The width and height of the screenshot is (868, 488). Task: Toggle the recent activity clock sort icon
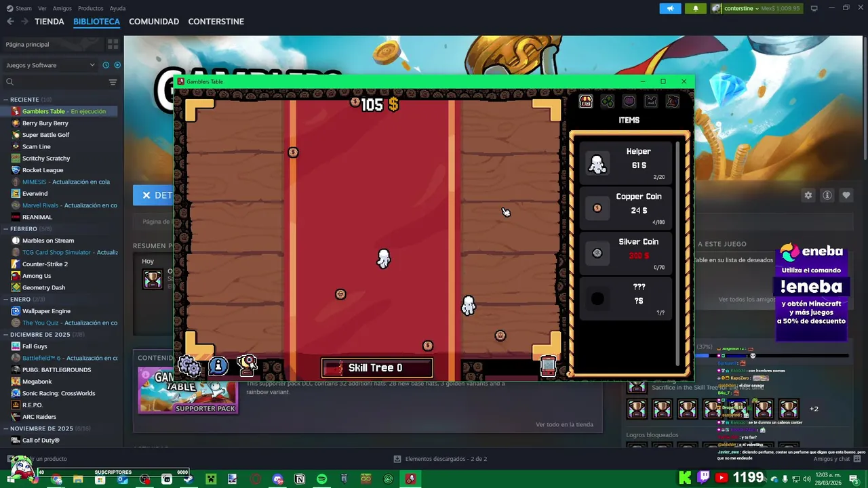[106, 65]
